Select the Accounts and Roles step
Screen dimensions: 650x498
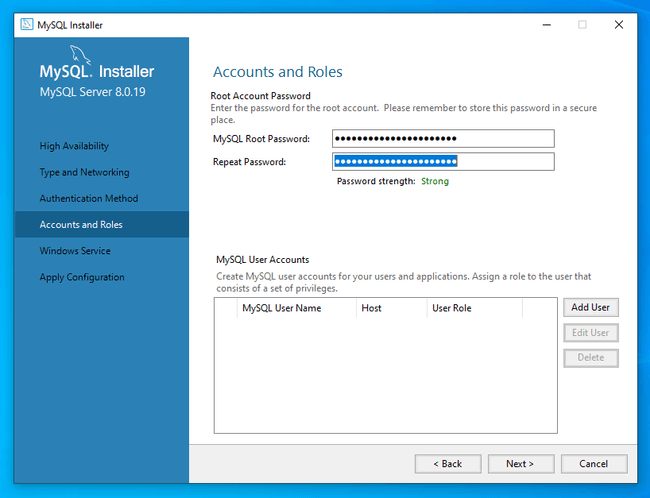[81, 225]
